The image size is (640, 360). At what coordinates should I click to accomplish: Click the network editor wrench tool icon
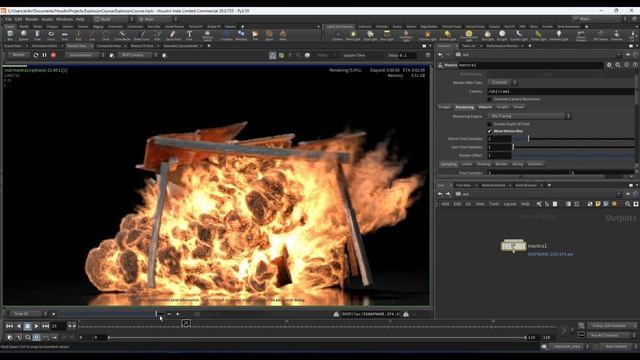click(539, 204)
